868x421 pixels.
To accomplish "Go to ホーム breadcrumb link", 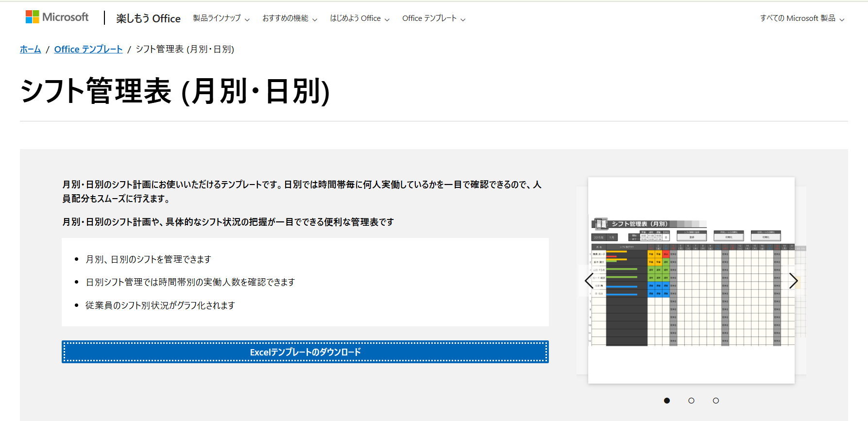I will [30, 49].
